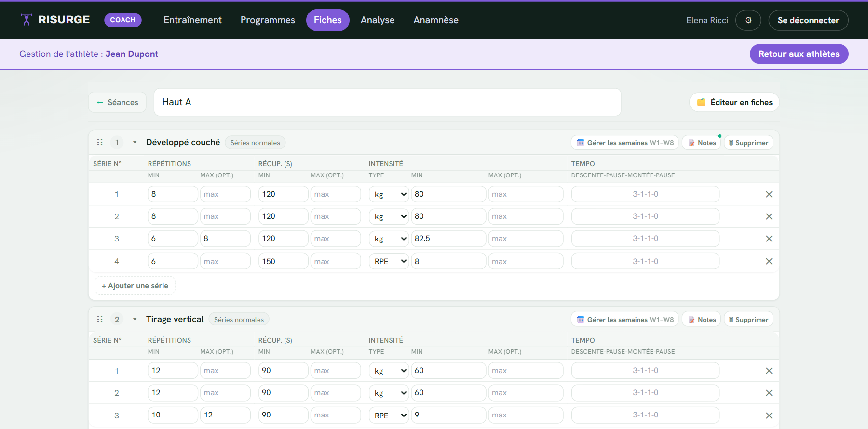
Task: Click the COACH badge
Action: 123,20
